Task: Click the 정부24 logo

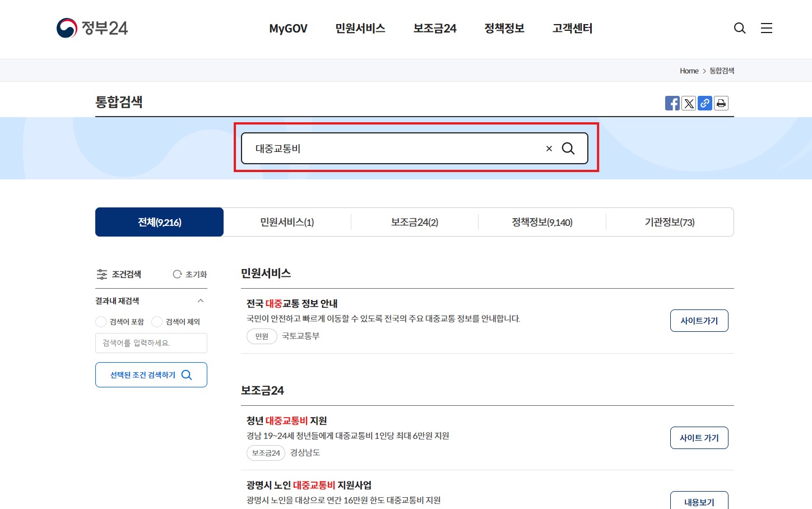Action: pos(92,28)
